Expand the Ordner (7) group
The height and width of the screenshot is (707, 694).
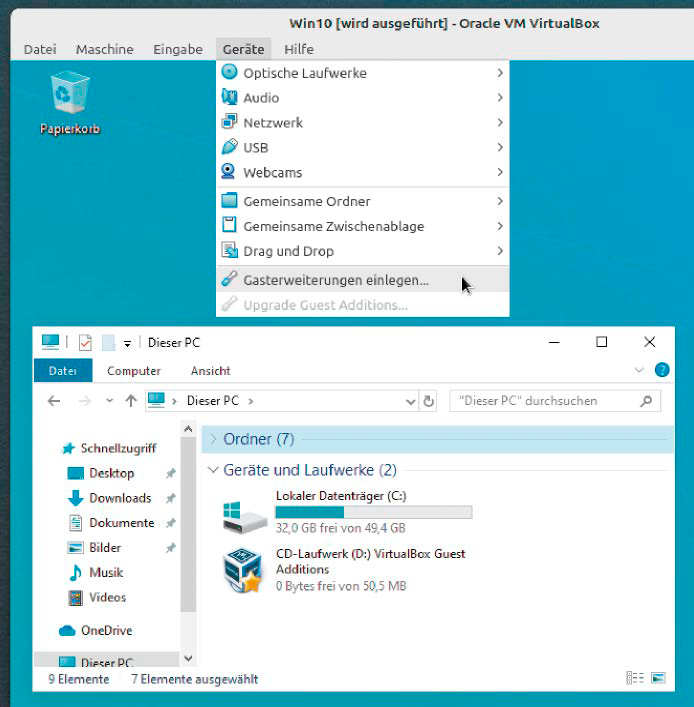(213, 439)
